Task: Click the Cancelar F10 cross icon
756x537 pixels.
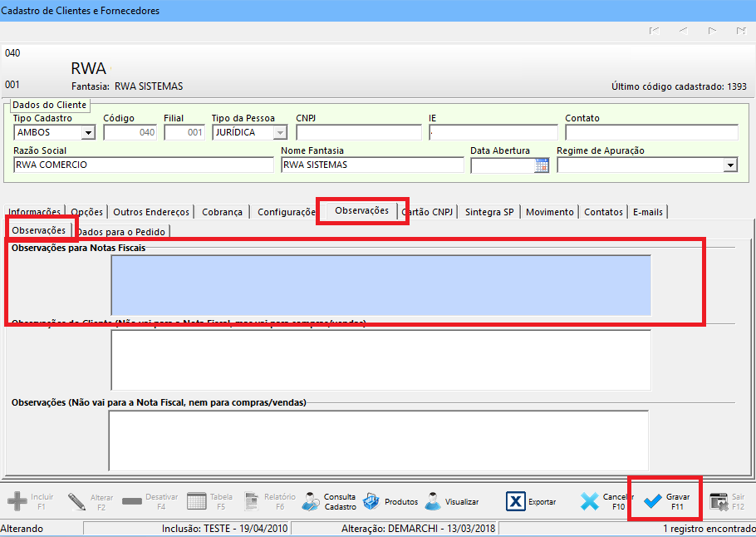Action: (x=590, y=501)
